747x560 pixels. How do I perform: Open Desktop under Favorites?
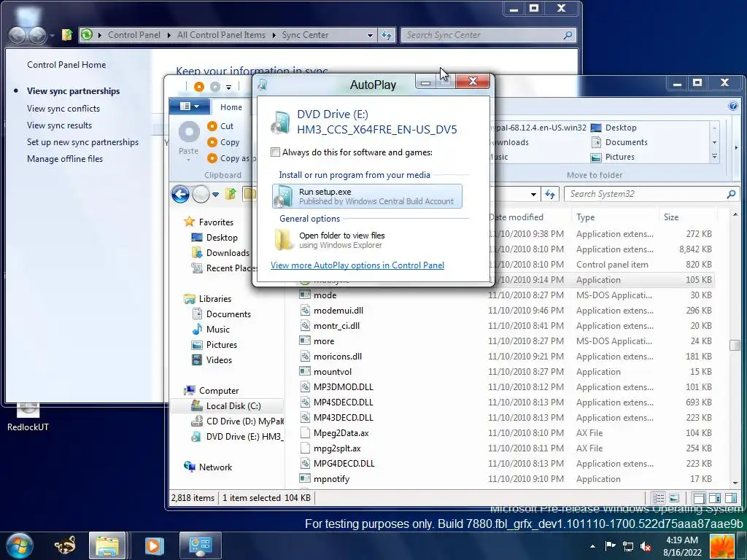point(214,237)
